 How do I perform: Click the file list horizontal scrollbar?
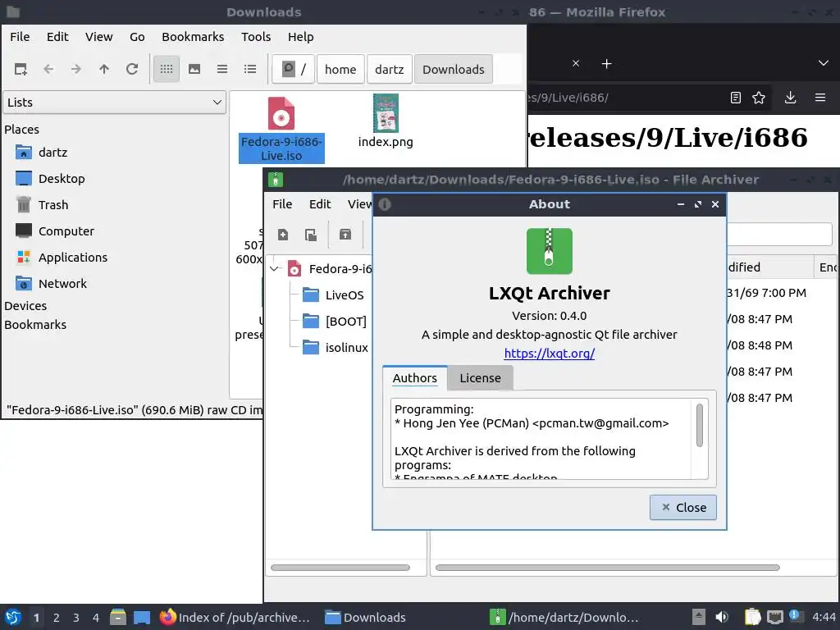(x=608, y=568)
